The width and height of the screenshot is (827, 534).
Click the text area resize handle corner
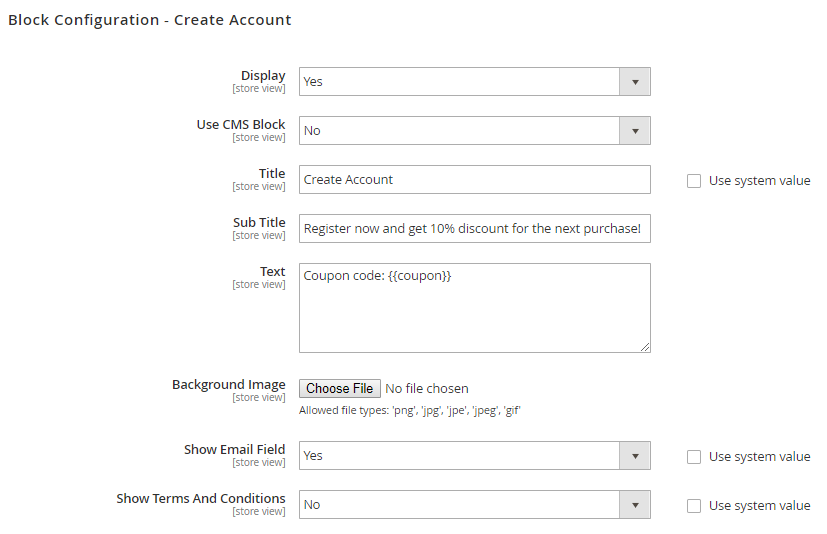tap(645, 347)
